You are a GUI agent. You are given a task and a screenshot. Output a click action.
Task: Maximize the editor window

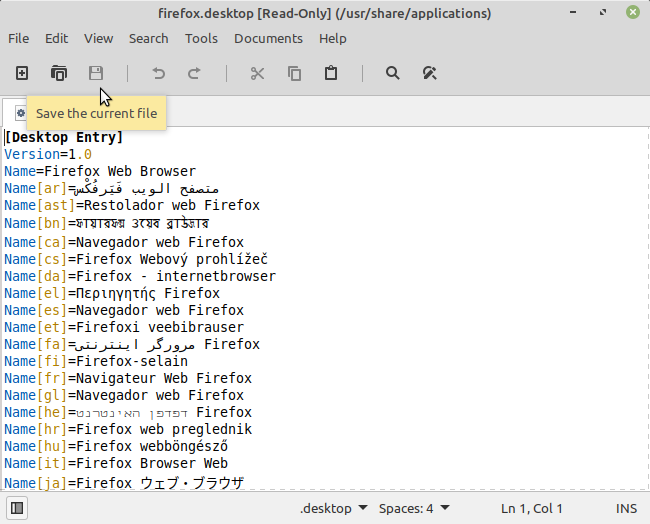point(603,12)
